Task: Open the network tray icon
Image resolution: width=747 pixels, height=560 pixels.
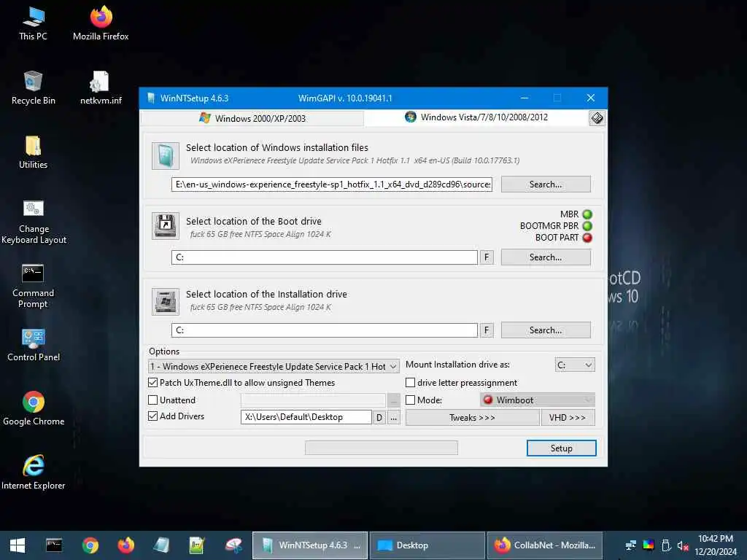Action: 631,545
